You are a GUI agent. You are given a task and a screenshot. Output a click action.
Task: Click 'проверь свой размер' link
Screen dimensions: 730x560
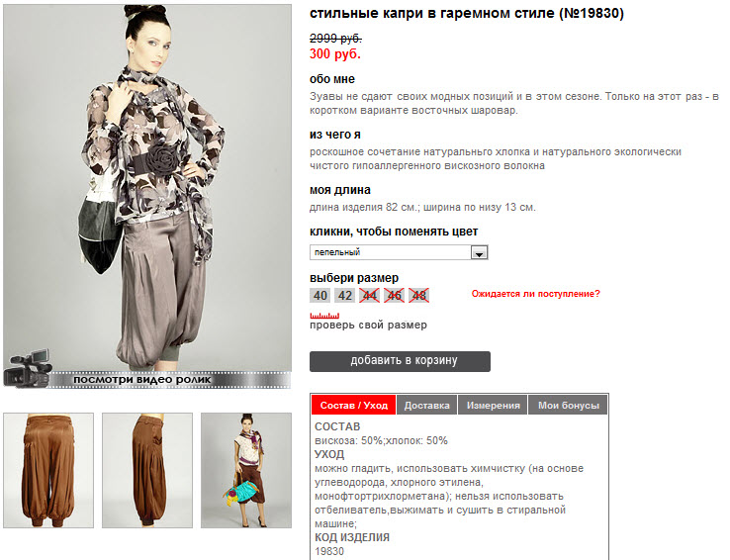[x=368, y=325]
